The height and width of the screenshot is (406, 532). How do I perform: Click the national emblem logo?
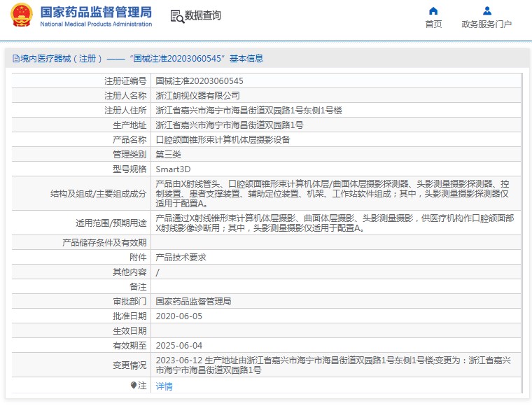coord(21,15)
